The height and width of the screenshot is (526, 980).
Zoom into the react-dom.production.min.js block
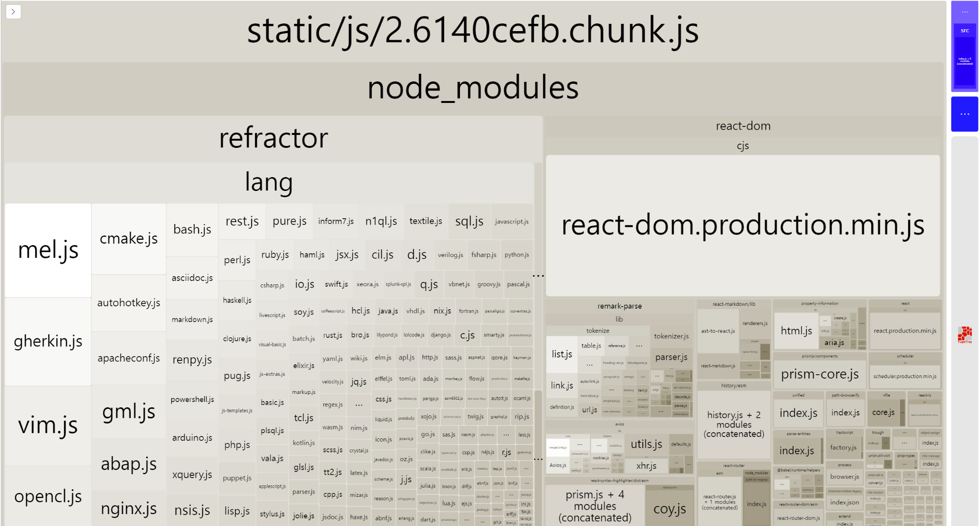[743, 225]
